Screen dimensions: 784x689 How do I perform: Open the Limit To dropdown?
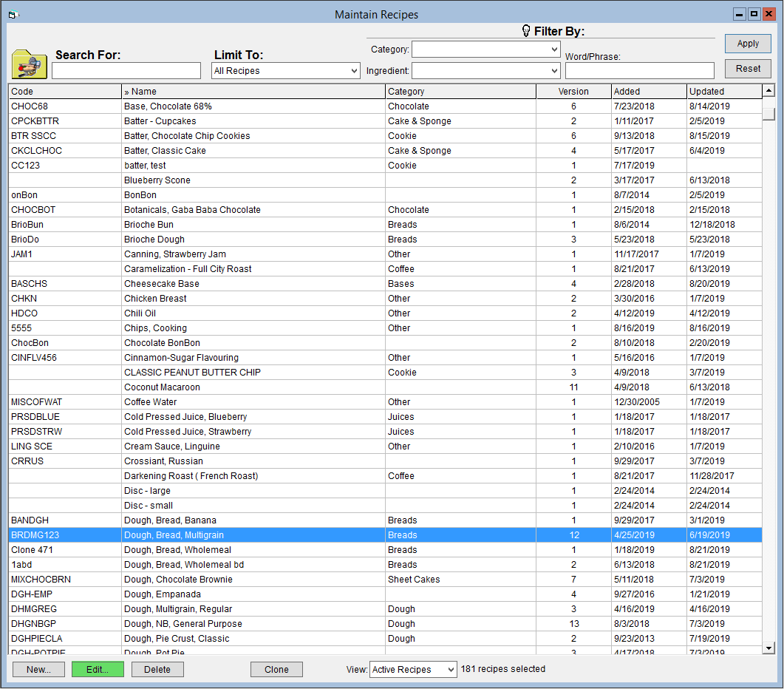pos(285,70)
